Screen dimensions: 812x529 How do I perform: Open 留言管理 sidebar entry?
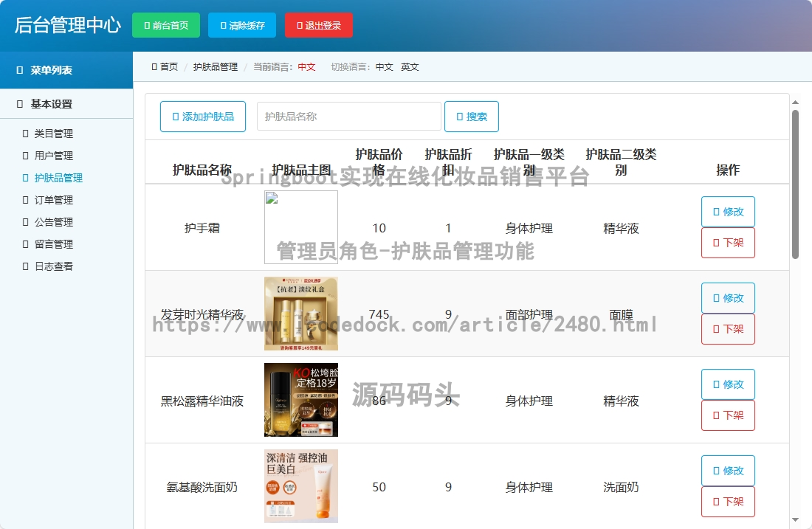pyautogui.click(x=53, y=244)
